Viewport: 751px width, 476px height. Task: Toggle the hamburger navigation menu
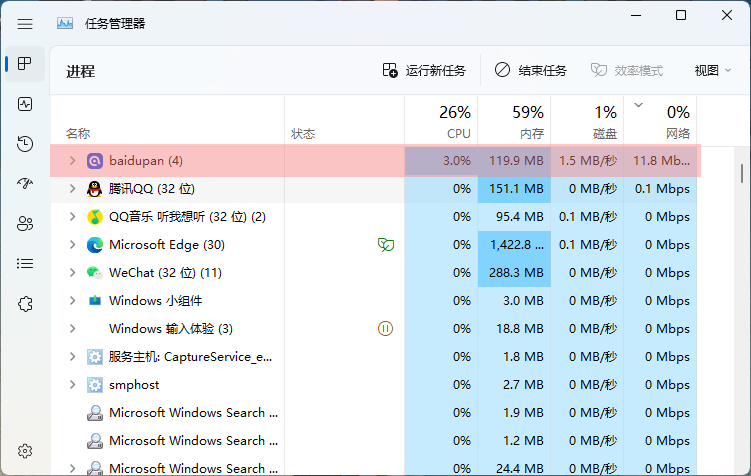point(25,23)
